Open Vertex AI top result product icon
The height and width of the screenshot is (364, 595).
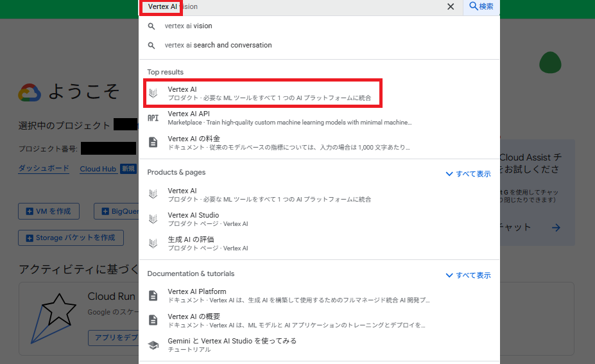pos(153,93)
